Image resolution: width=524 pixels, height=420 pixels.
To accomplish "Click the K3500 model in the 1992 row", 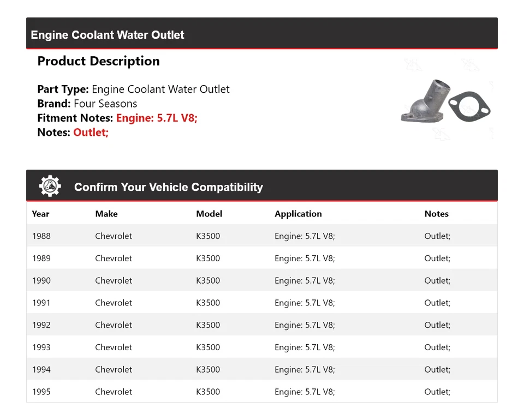I will [x=208, y=325].
